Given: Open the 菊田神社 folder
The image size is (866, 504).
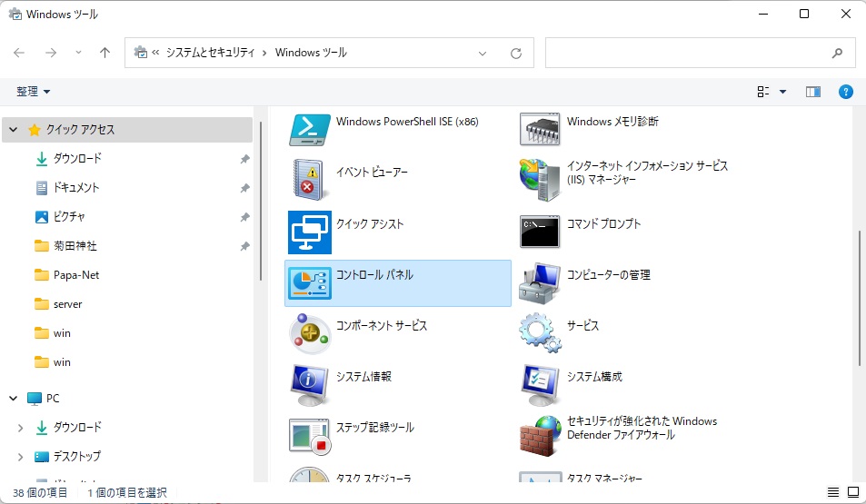Looking at the screenshot, I should coord(75,246).
